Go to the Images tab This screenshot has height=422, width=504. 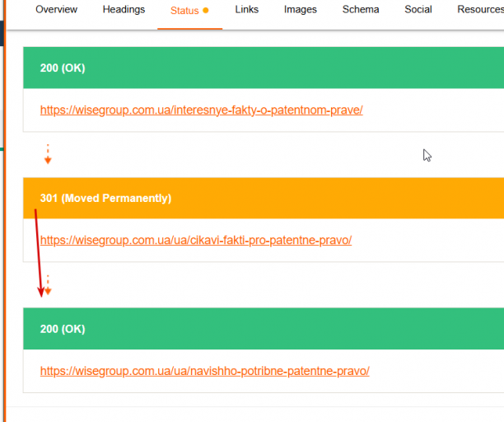tap(301, 10)
